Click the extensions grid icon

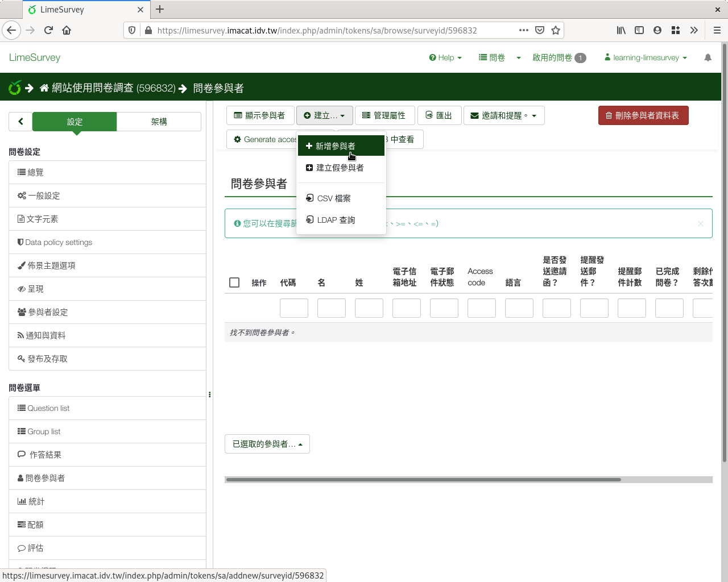[676, 30]
